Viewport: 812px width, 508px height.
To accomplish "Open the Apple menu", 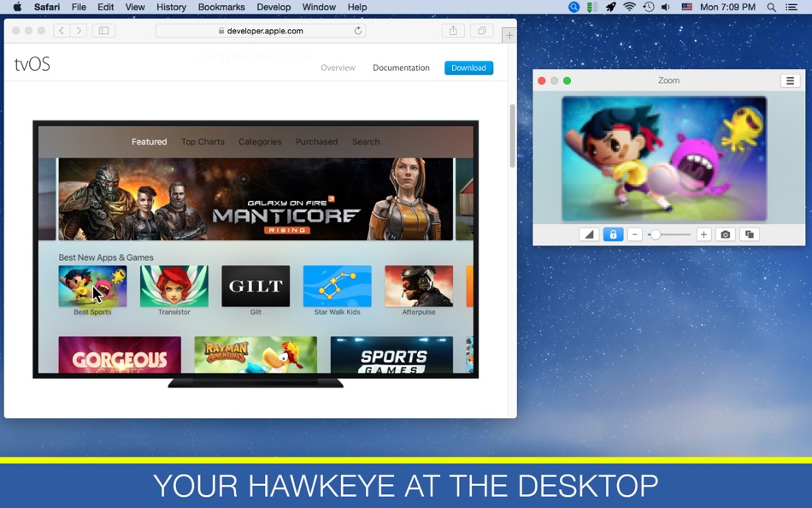I will tap(17, 7).
